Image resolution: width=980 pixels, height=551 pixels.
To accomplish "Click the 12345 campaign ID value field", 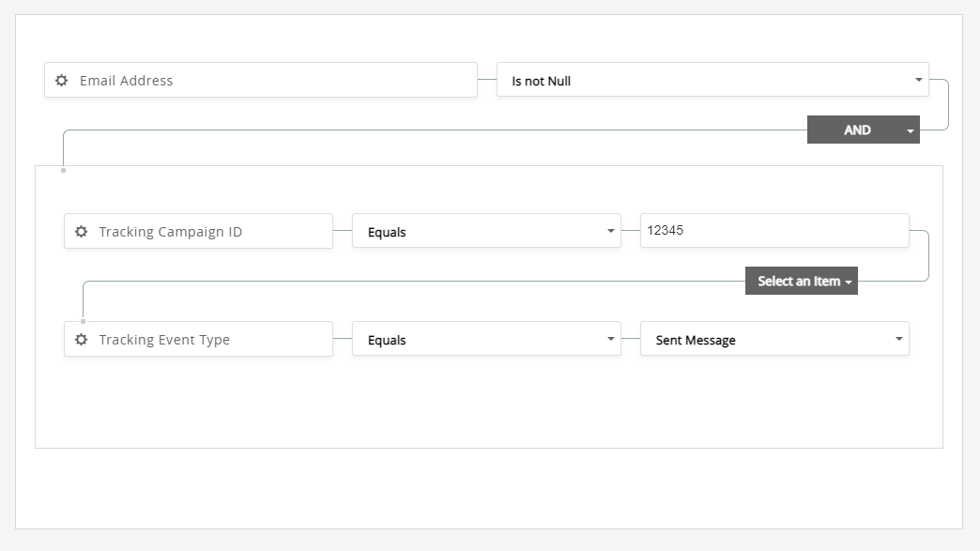I will 773,231.
